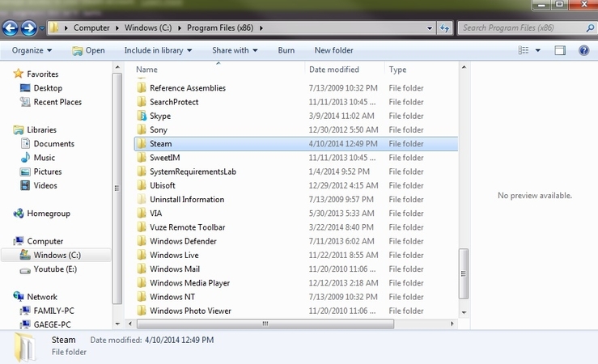598x364 pixels.
Task: Go back with the Back arrow button
Action: (11, 28)
